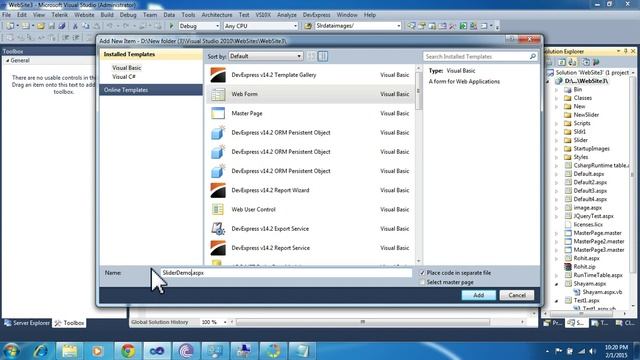Select DevExpress v14.2 Template Gallery icon
The height and width of the screenshot is (360, 640).
[218, 75]
